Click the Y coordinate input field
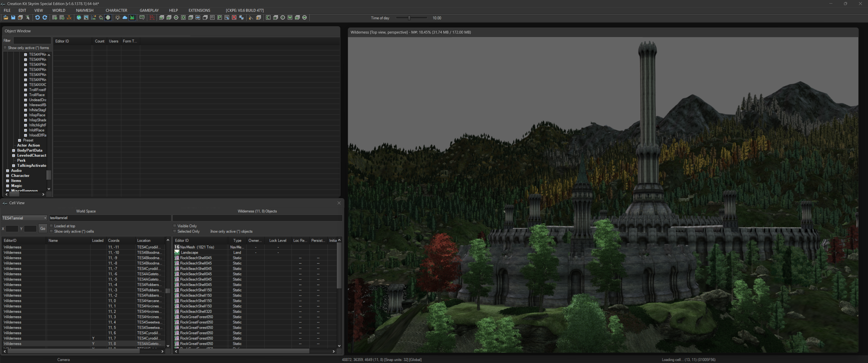Viewport: 868px width, 363px height. [30, 228]
